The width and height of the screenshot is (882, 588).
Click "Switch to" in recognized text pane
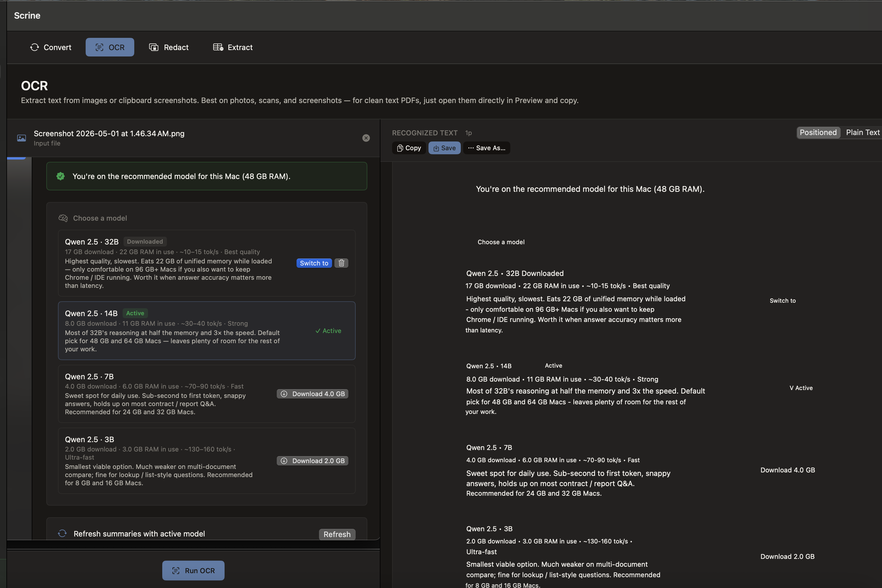click(783, 301)
